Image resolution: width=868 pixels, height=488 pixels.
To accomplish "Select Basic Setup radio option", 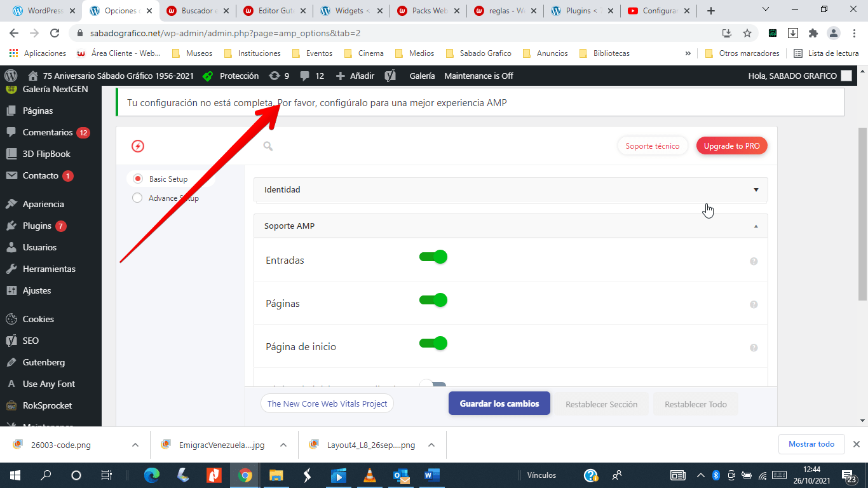I will pyautogui.click(x=137, y=179).
